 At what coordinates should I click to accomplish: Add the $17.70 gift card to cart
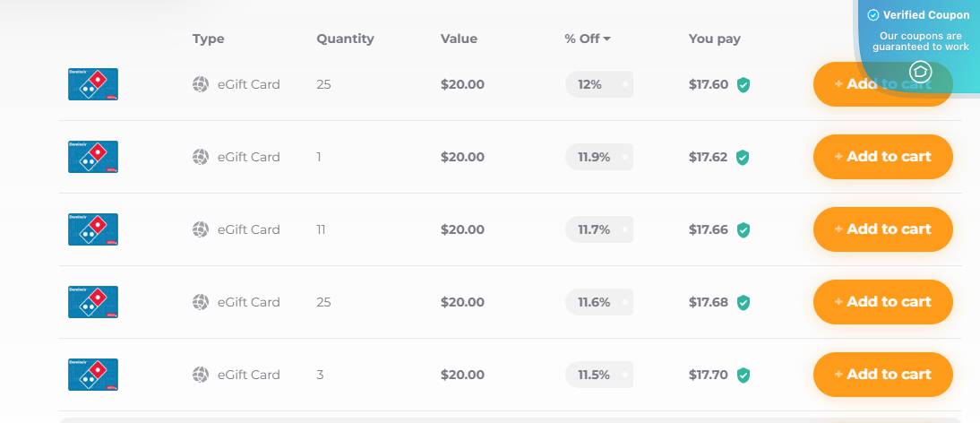pyautogui.click(x=882, y=375)
